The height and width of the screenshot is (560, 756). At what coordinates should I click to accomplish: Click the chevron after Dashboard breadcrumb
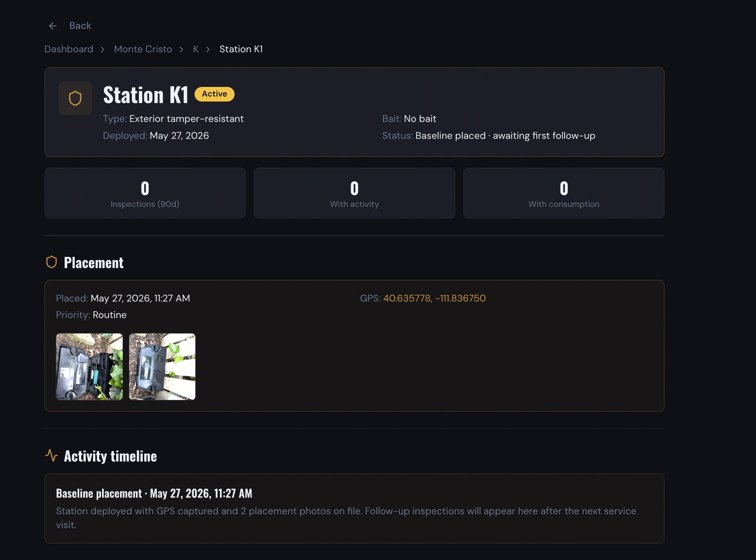(102, 49)
